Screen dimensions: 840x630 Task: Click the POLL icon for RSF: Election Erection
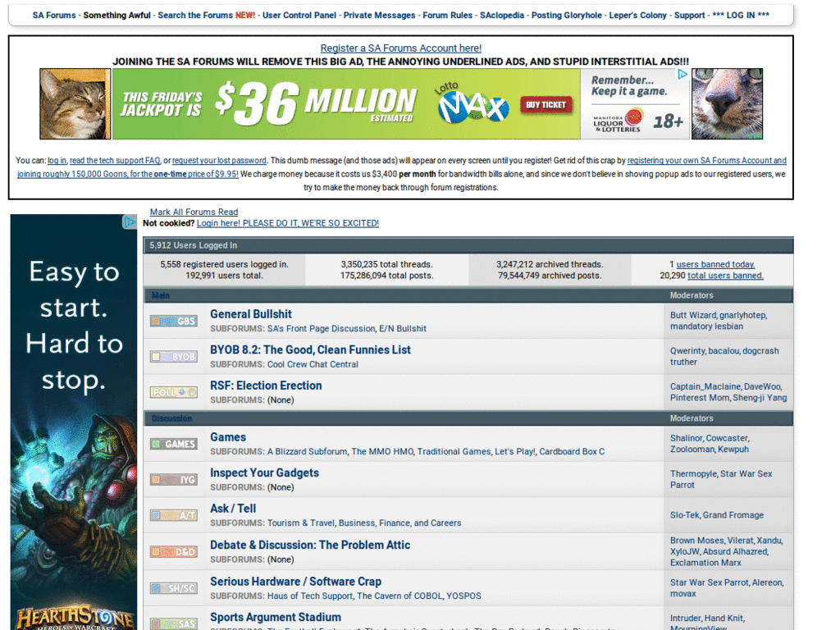[x=173, y=392]
